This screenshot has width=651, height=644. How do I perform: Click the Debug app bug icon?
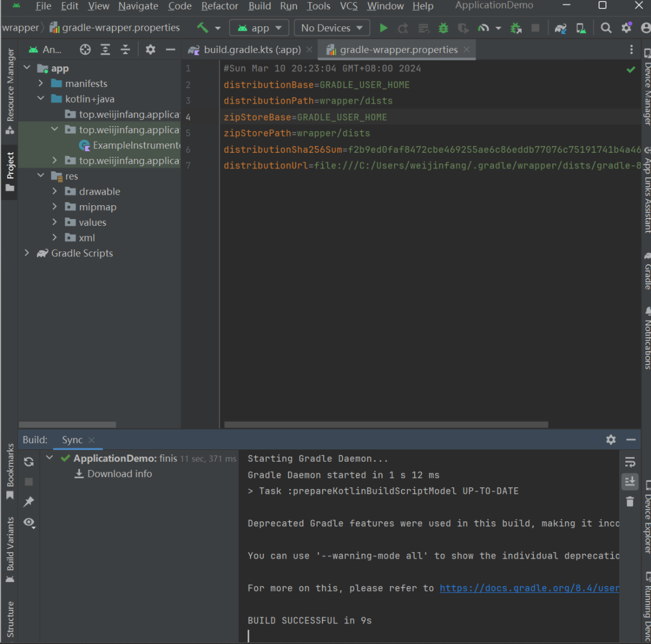[x=444, y=28]
